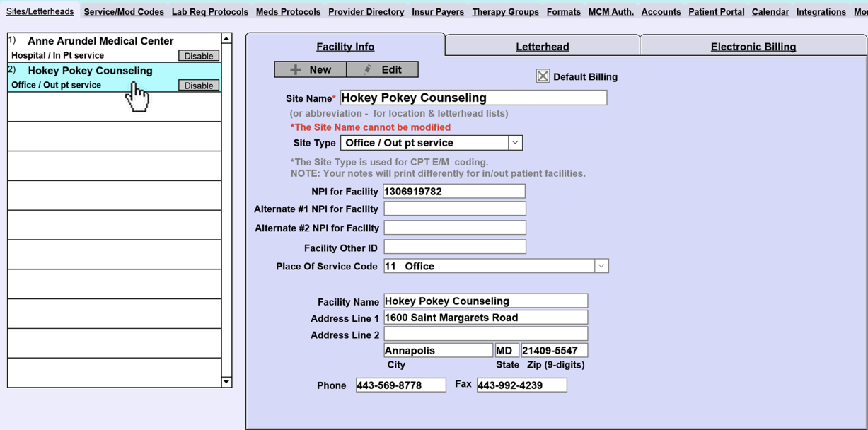Toggle the Default Billing checkbox
This screenshot has width=868, height=430.
(x=543, y=76)
